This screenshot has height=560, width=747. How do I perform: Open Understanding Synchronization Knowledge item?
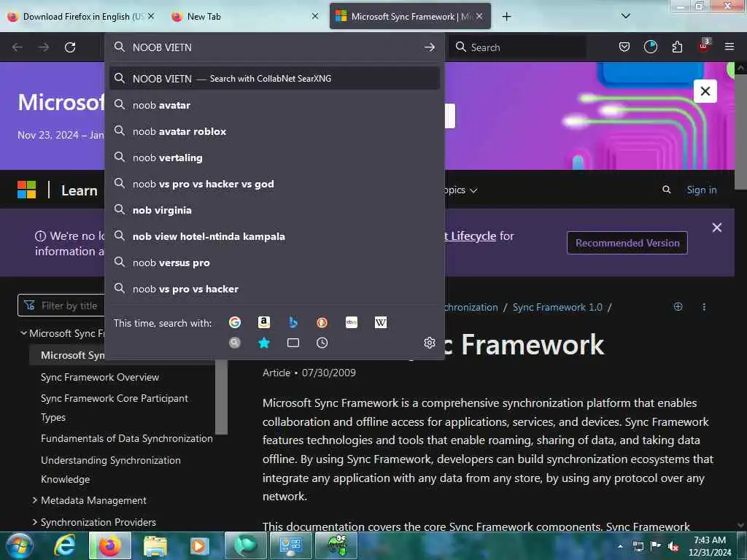coord(111,470)
